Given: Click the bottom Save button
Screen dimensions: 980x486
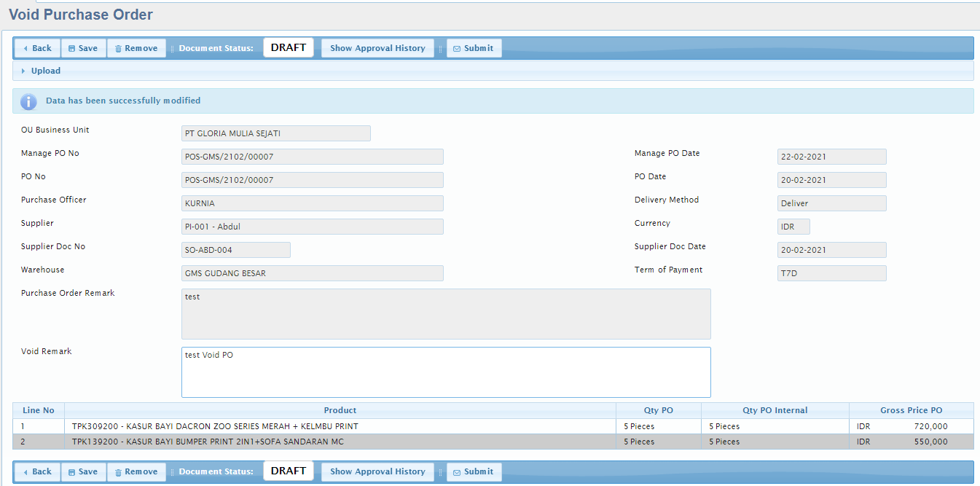Looking at the screenshot, I should [x=84, y=471].
